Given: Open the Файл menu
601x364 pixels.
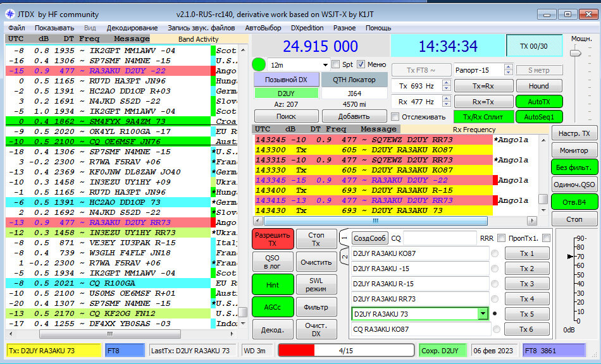Looking at the screenshot, I should click(16, 28).
